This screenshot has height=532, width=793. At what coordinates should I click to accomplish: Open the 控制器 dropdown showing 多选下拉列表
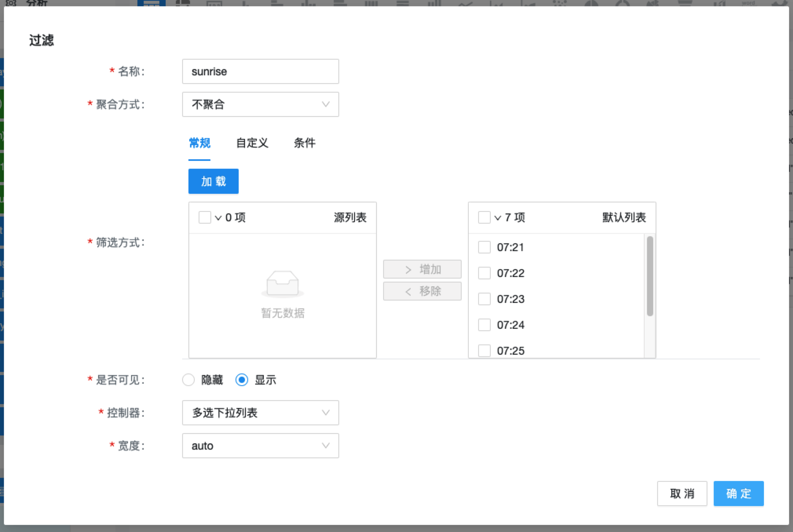pos(260,413)
